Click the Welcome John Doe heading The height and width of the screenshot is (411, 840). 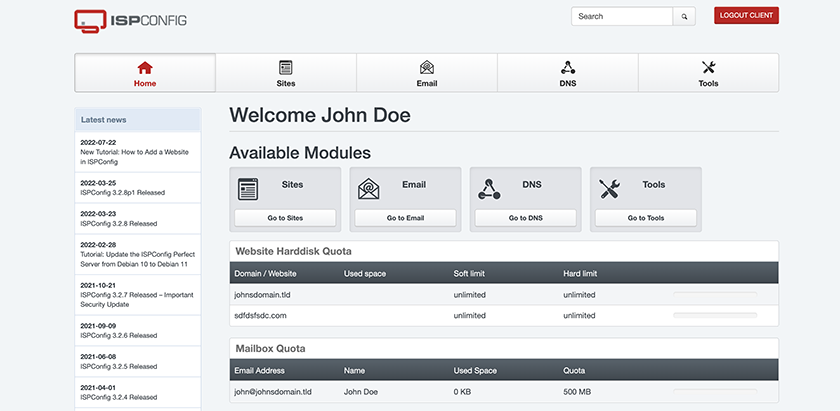coord(320,115)
